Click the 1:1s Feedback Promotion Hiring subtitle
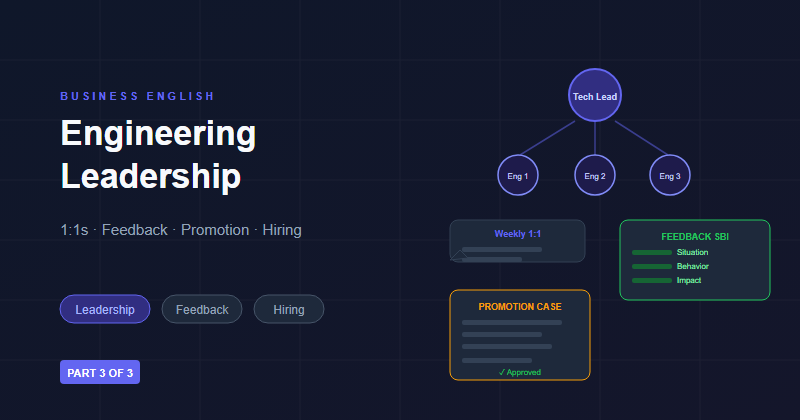 coord(181,230)
